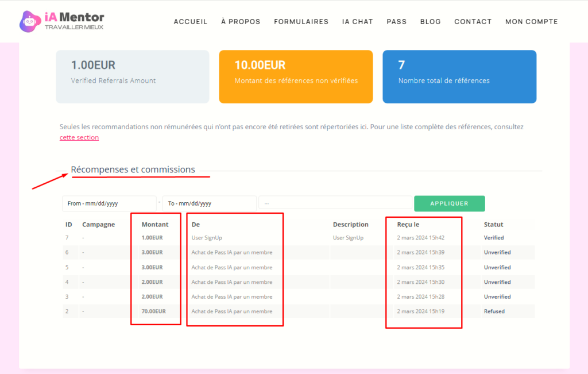Click the Description column header
Viewport: 588px width, 374px height.
pos(351,224)
